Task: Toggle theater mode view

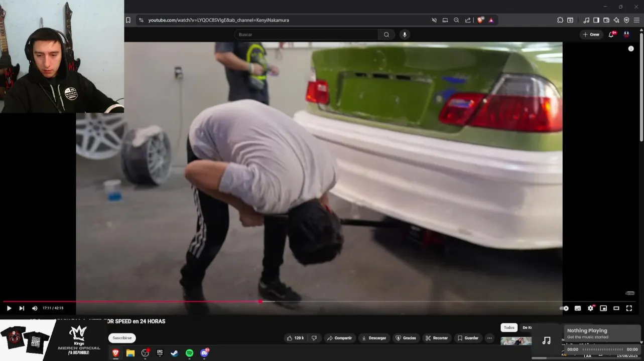Action: click(616, 308)
